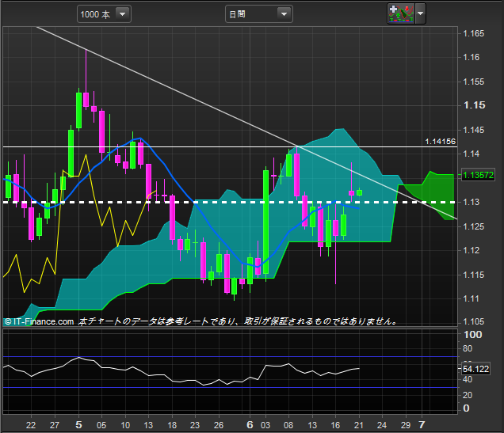Click the 1.14156 horizontal line label
Image resolution: width=504 pixels, height=433 pixels.
[440, 142]
